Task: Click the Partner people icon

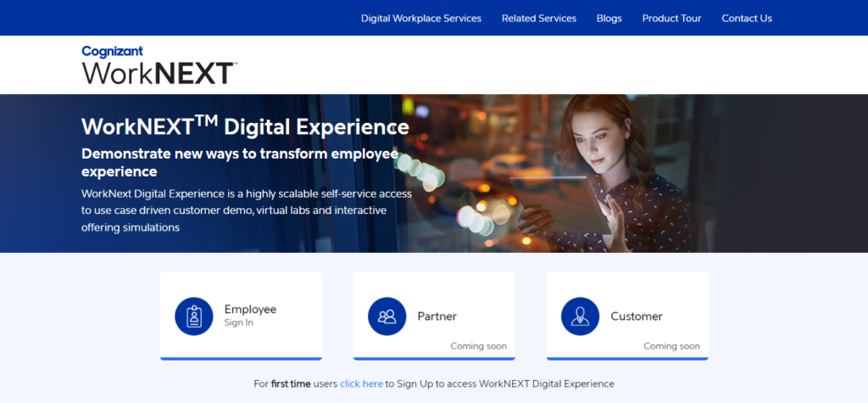Action: 387,316
